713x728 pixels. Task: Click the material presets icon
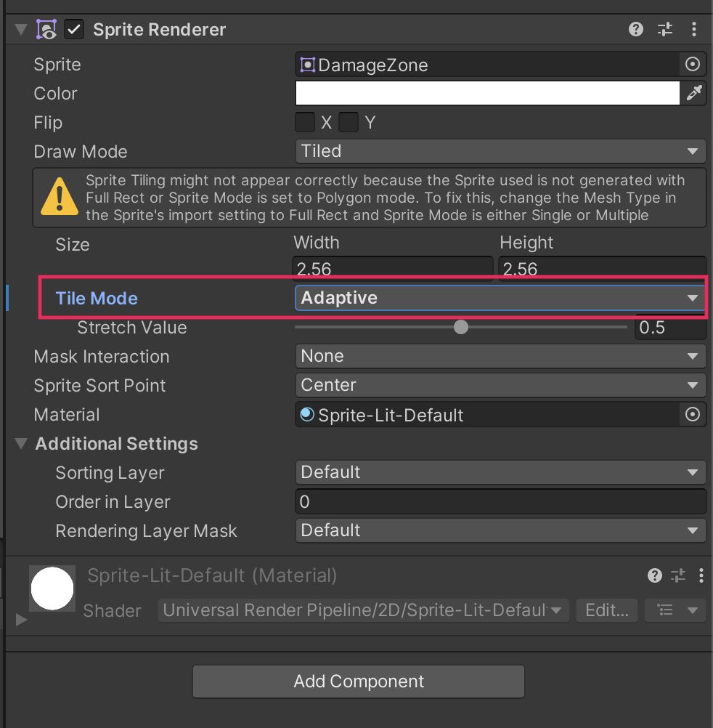click(x=678, y=576)
